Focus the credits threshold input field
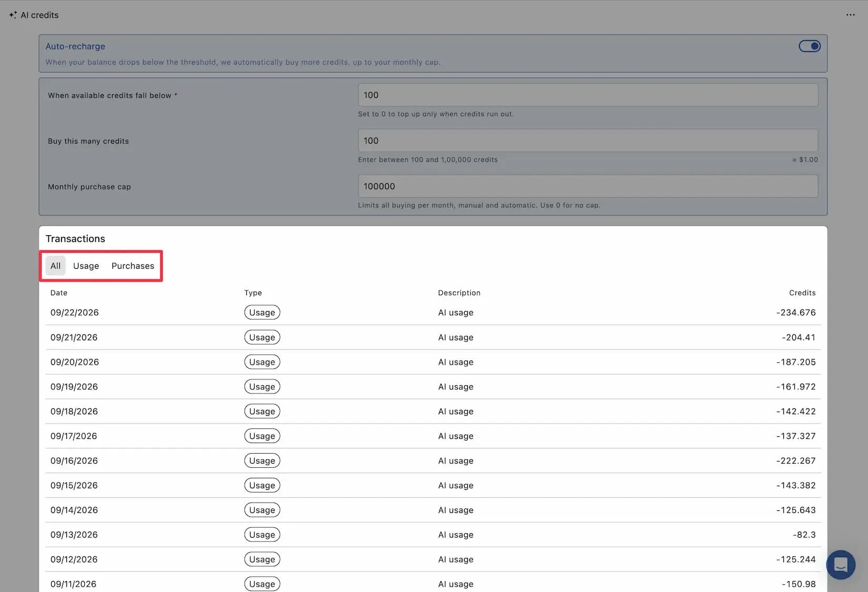The height and width of the screenshot is (592, 868). coord(588,95)
